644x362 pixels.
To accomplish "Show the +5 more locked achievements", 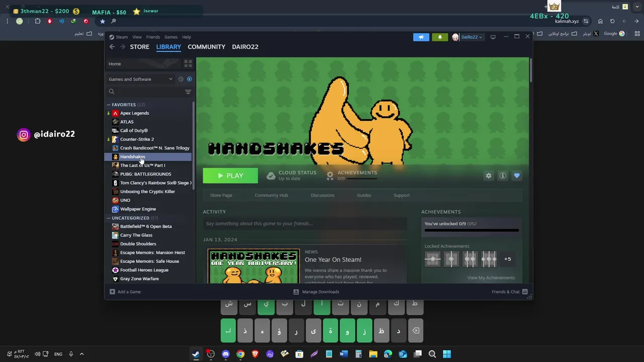I will (507, 259).
